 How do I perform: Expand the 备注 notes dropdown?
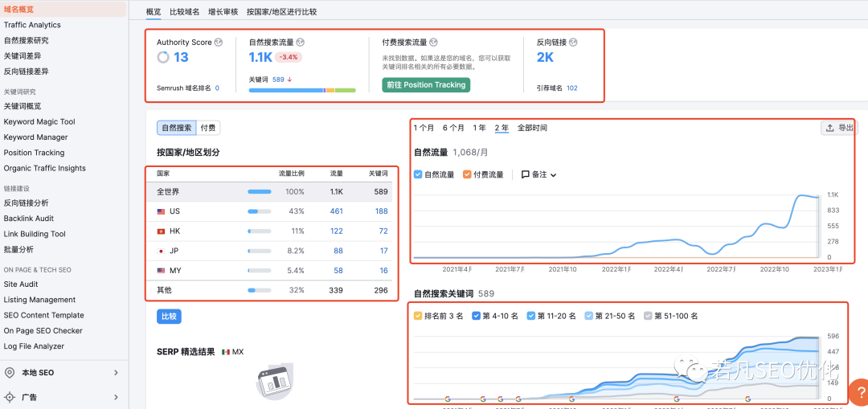pyautogui.click(x=538, y=174)
